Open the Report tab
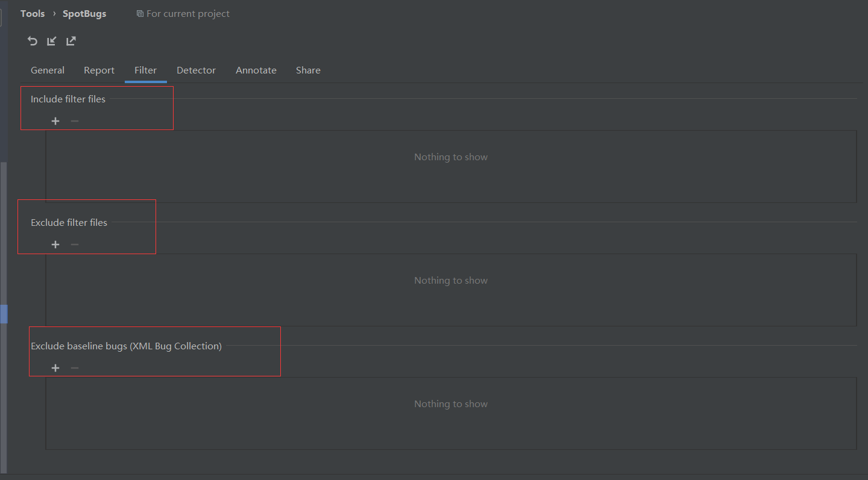 [99, 70]
